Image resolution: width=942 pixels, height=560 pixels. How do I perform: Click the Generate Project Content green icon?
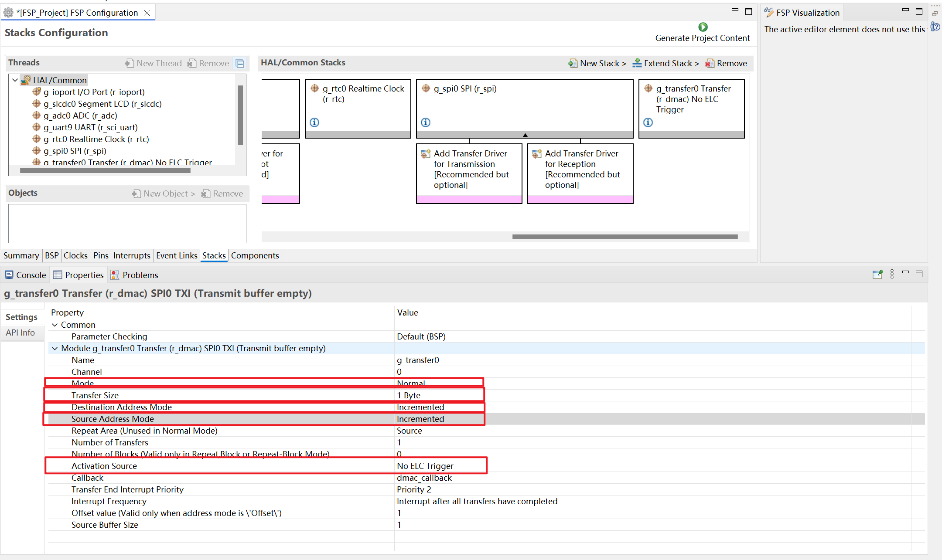pyautogui.click(x=703, y=27)
